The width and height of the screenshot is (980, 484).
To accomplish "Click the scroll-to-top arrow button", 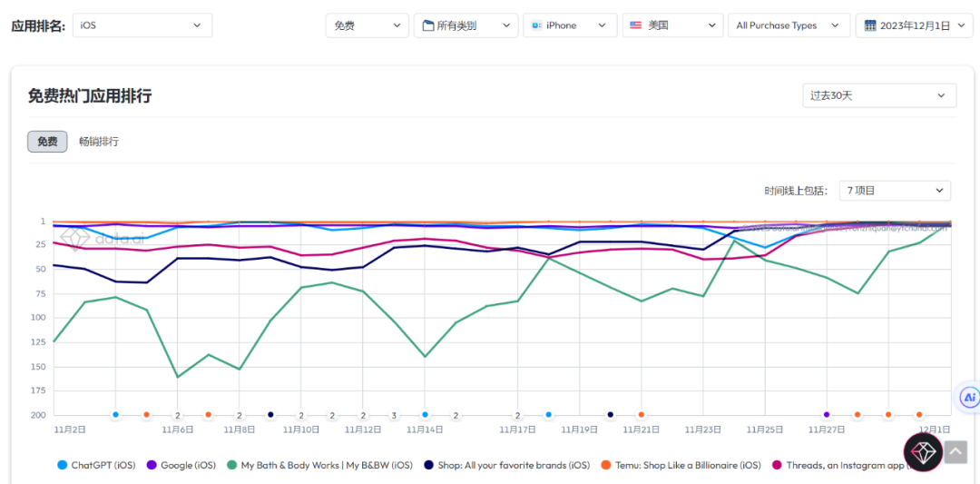I will 955,451.
